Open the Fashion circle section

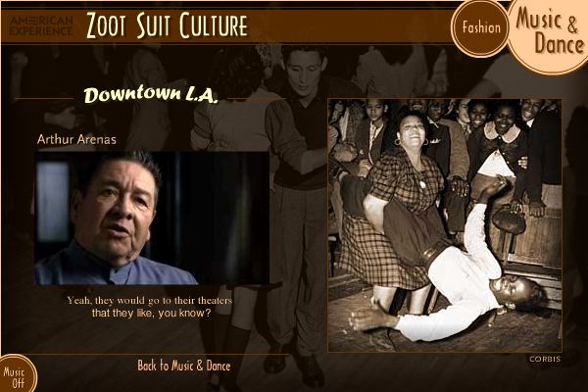pos(479,28)
